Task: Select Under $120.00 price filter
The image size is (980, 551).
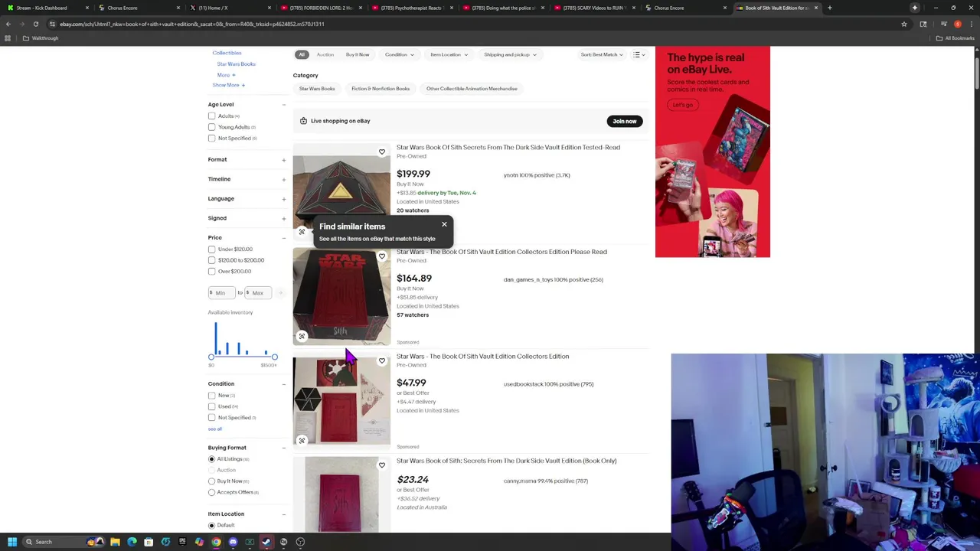Action: click(x=212, y=249)
